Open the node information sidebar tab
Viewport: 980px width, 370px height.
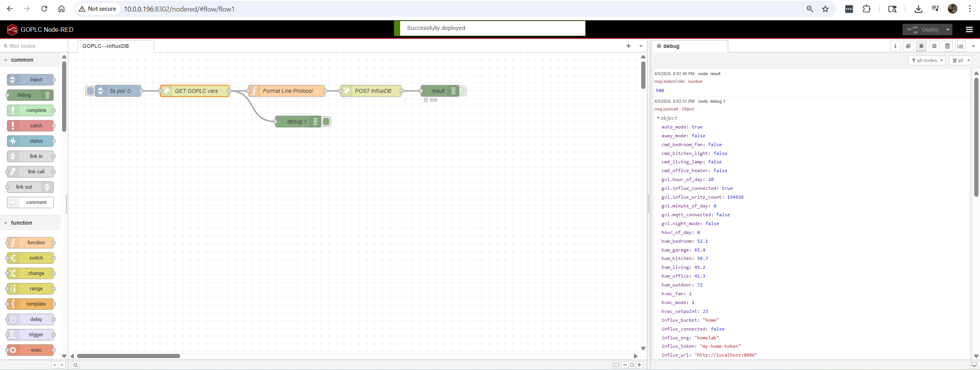click(x=895, y=46)
